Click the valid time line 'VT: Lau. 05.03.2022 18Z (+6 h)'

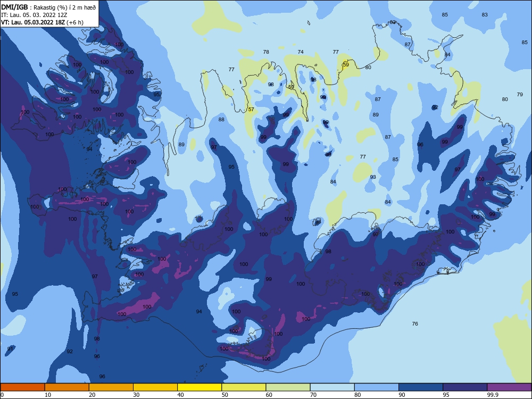pyautogui.click(x=42, y=22)
